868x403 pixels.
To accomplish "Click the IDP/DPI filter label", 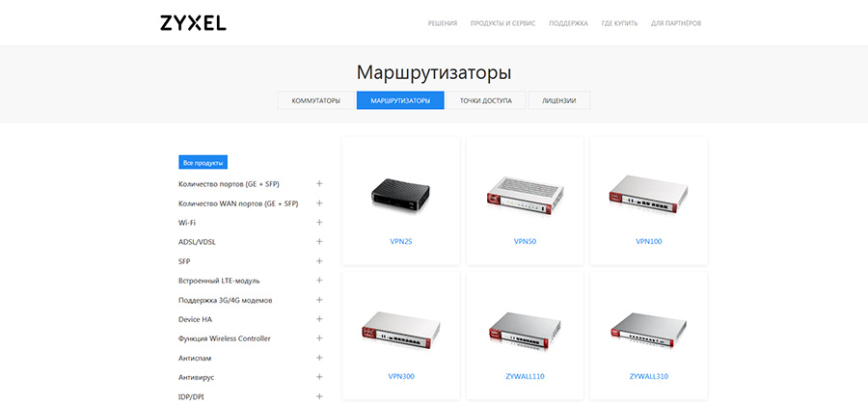I will tap(190, 397).
